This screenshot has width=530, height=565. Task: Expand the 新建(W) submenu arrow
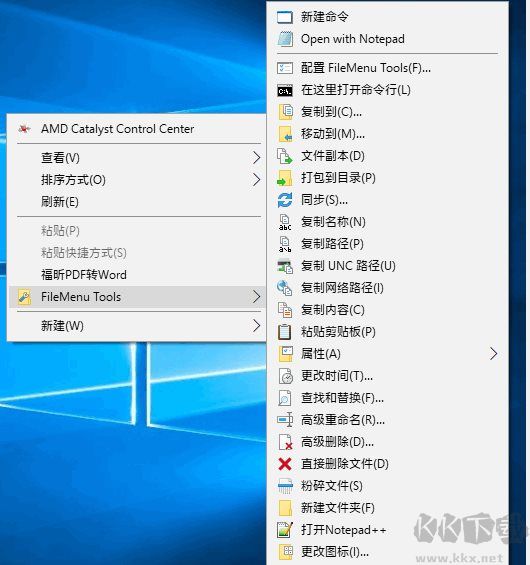256,326
